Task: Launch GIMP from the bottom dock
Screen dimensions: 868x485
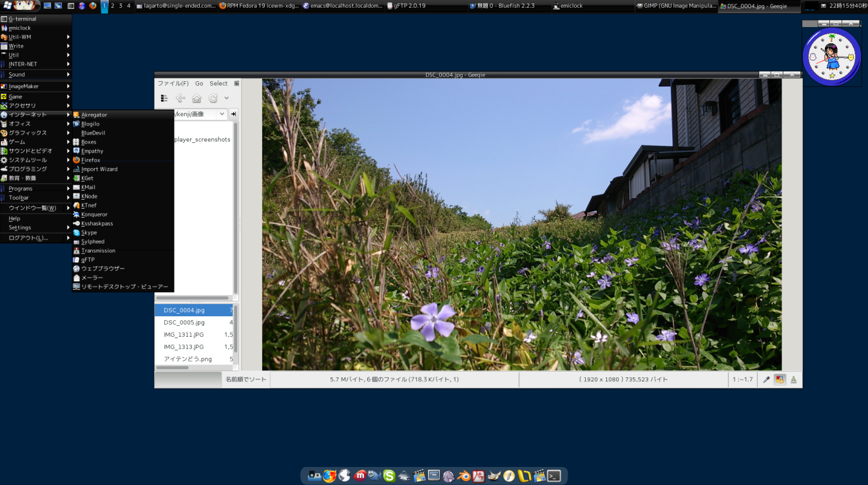Action: pos(494,476)
